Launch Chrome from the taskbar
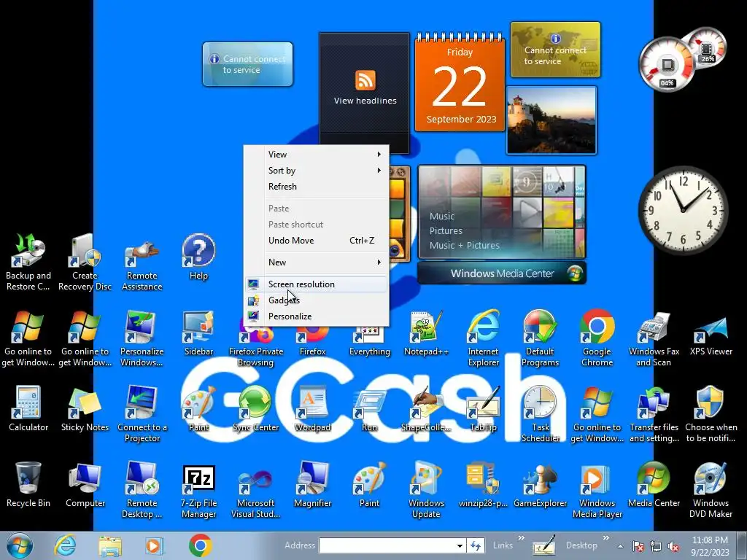The width and height of the screenshot is (747, 560). pyautogui.click(x=200, y=545)
